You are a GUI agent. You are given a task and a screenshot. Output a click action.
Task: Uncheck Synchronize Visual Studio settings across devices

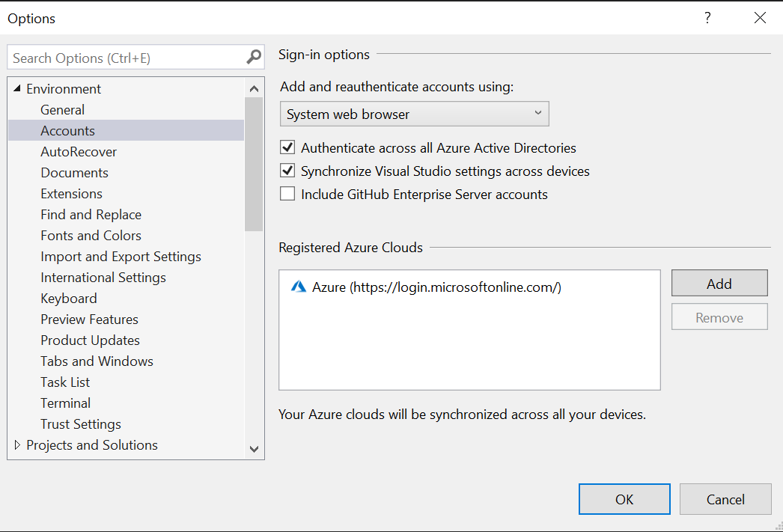click(287, 170)
